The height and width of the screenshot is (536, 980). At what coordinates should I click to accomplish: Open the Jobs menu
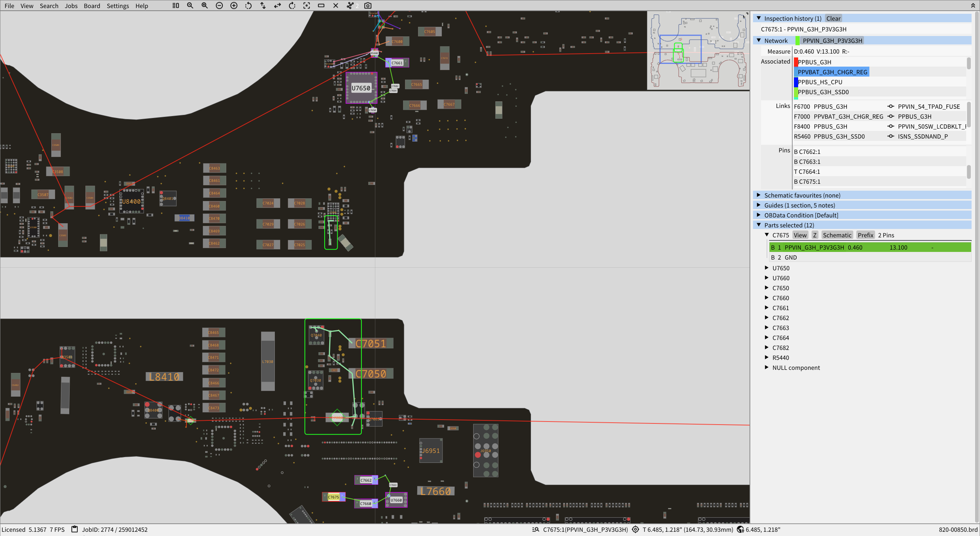71,6
